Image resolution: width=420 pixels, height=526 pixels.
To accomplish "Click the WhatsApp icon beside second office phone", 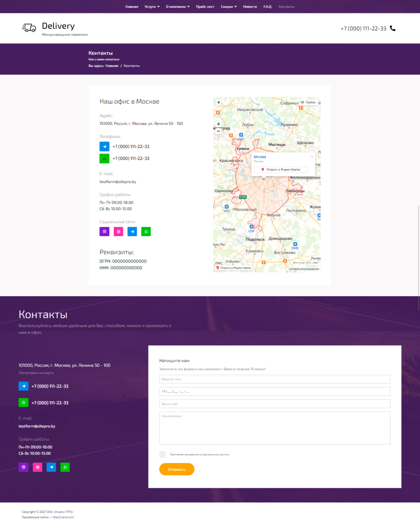I will pos(104,159).
